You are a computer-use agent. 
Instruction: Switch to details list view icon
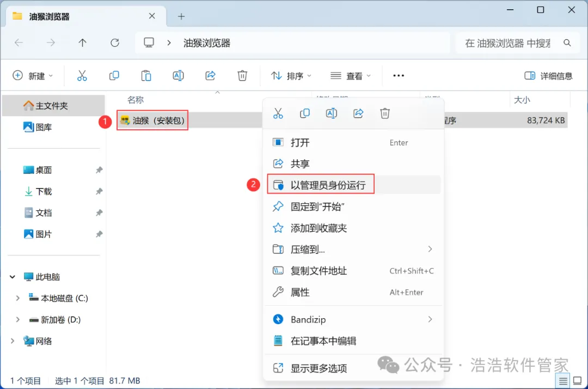pos(563,381)
